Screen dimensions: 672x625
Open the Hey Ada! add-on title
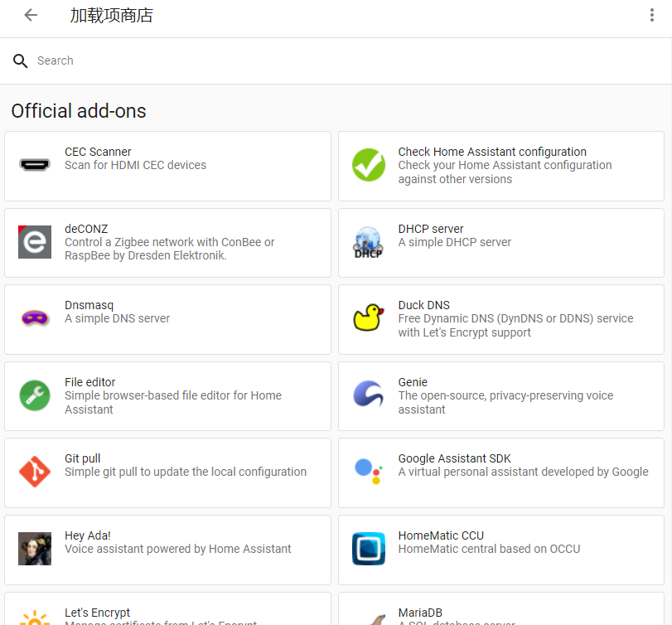[88, 535]
